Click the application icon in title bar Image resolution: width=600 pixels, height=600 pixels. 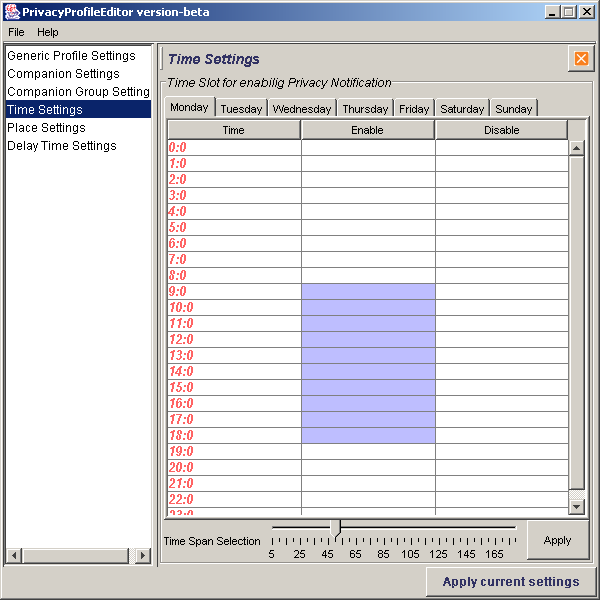pyautogui.click(x=11, y=11)
